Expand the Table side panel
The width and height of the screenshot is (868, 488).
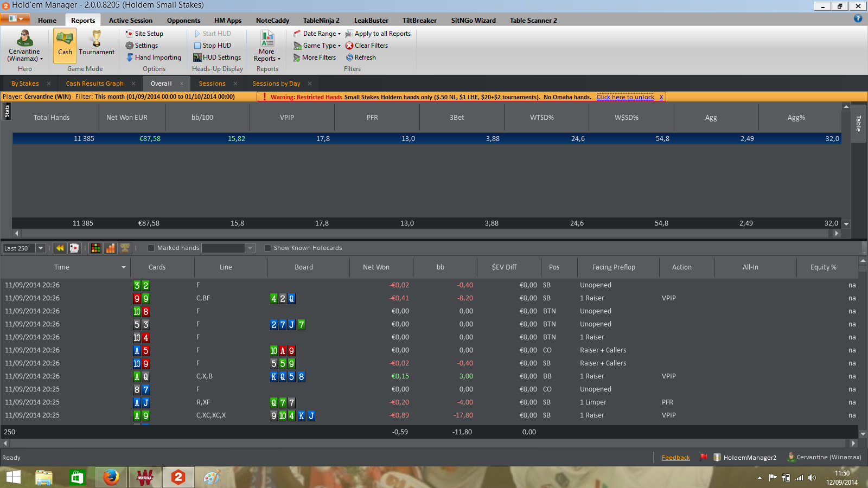(x=858, y=123)
